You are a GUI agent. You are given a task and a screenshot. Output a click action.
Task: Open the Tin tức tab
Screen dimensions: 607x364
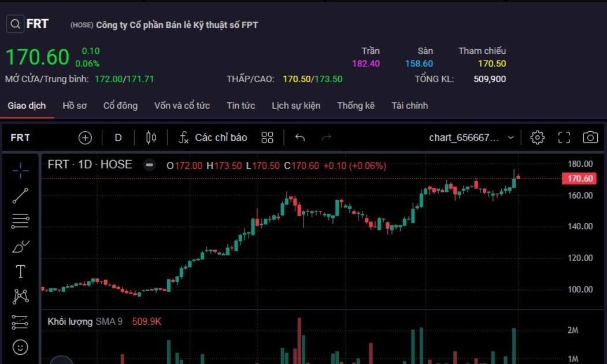[x=240, y=106]
